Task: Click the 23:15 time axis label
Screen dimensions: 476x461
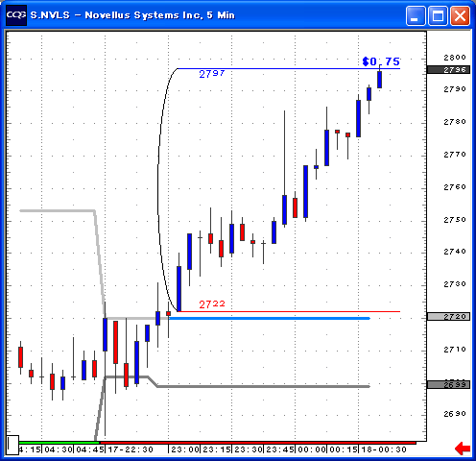Action: [x=217, y=449]
